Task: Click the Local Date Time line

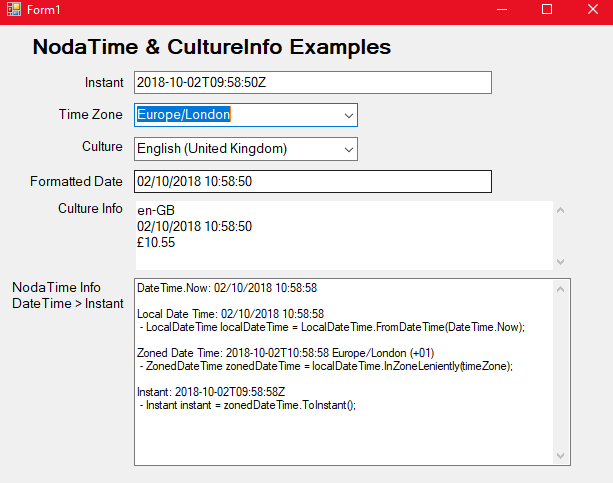Action: (x=231, y=314)
